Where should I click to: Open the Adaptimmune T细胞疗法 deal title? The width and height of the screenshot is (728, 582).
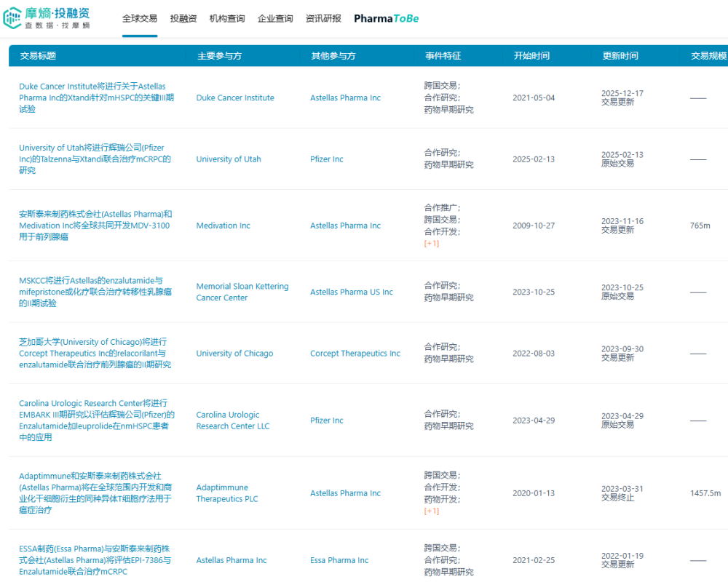(95, 493)
